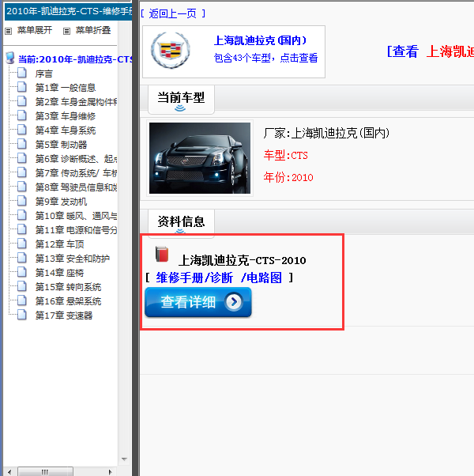The width and height of the screenshot is (474, 476).
Task: Click the page icon next to 第4章 车身系统
Action: click(x=22, y=130)
